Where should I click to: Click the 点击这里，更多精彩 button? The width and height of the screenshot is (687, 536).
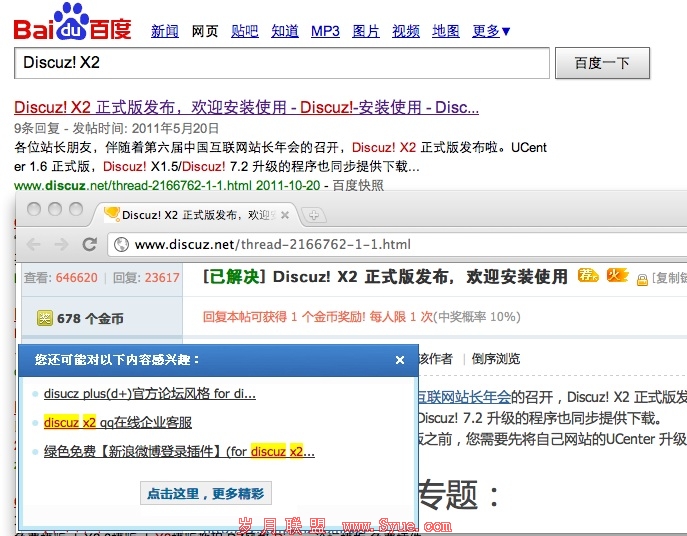(x=206, y=493)
